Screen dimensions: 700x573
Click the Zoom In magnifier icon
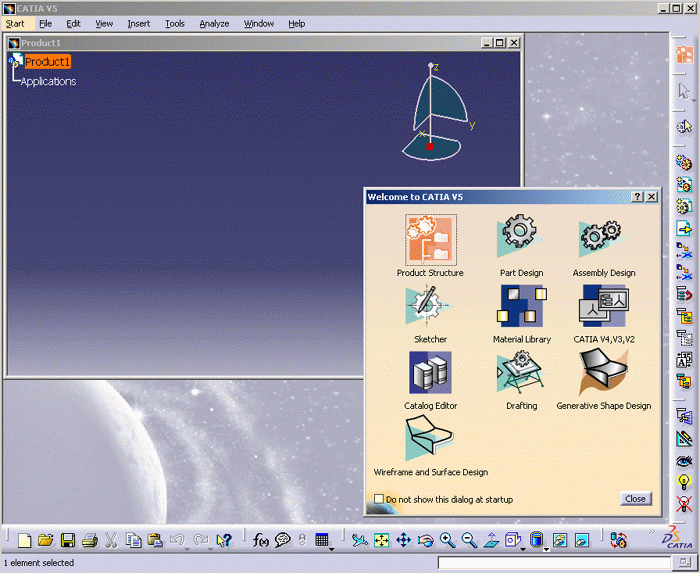click(447, 540)
